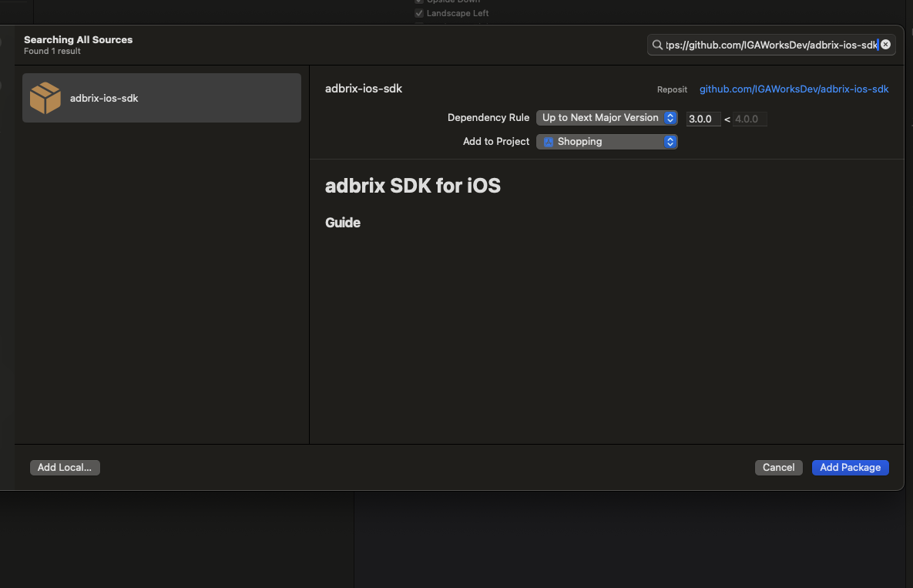This screenshot has height=588, width=913.
Task: Edit the minimum version 3.0.0 field
Action: pos(703,119)
